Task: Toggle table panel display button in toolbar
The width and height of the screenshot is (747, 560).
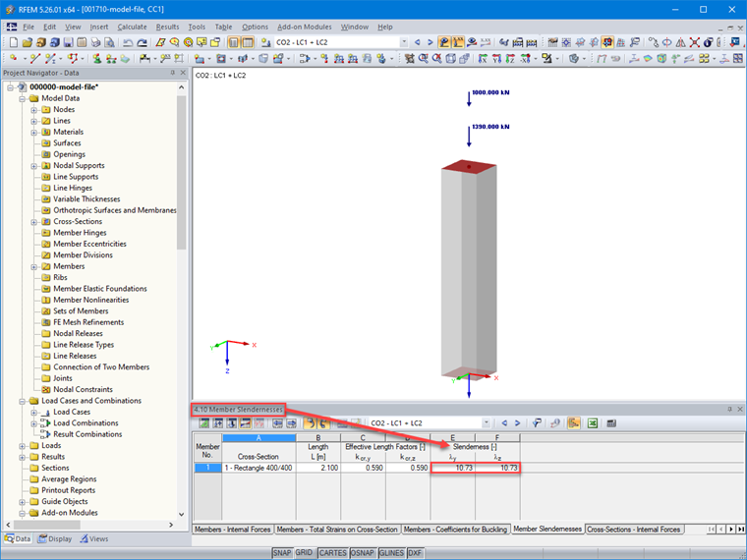Action: click(248, 42)
